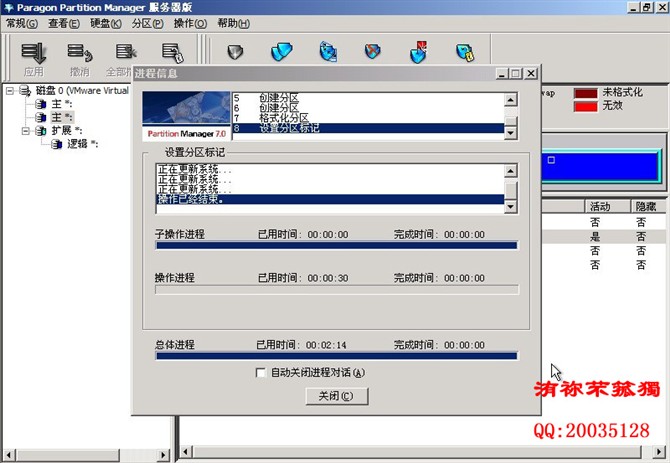The width and height of the screenshot is (670, 463).
Task: Click Partition Manager 7.0 banner image
Action: [186, 115]
